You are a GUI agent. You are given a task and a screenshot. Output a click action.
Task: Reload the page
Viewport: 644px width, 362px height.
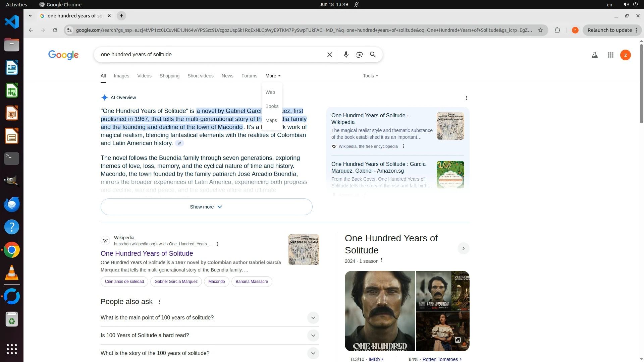(x=55, y=30)
